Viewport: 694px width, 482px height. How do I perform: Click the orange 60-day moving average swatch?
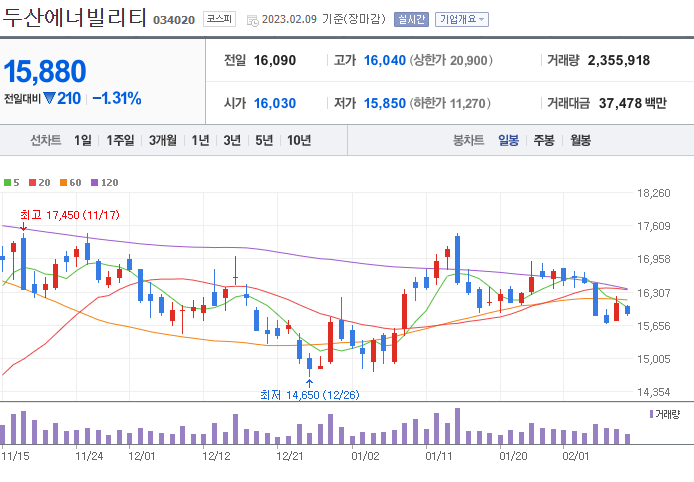coord(63,182)
